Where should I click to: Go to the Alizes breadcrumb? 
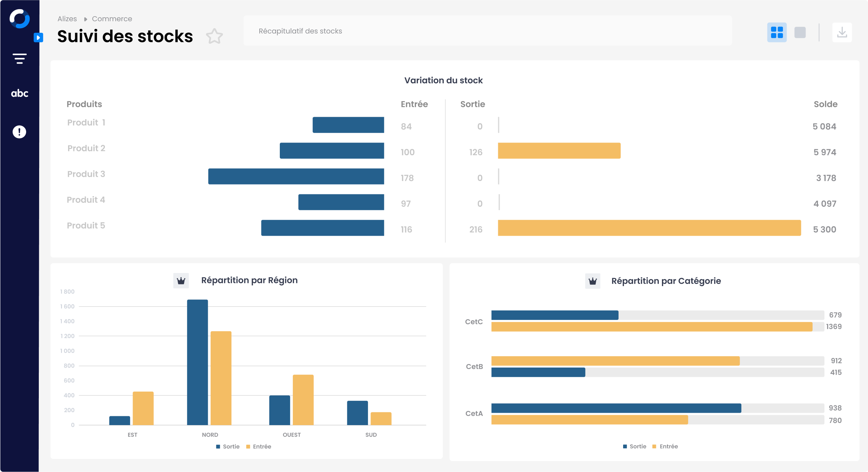67,19
